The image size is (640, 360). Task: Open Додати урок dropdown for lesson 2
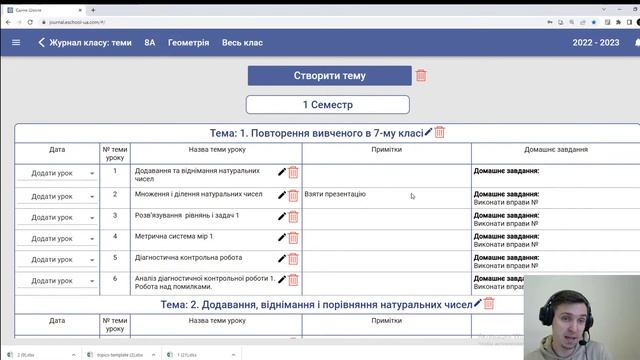click(x=57, y=196)
